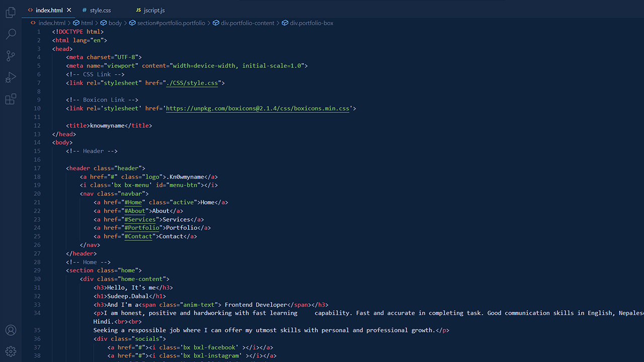This screenshot has height=362, width=644.
Task: Open the Accounts menu icon
Action: coord(11,330)
